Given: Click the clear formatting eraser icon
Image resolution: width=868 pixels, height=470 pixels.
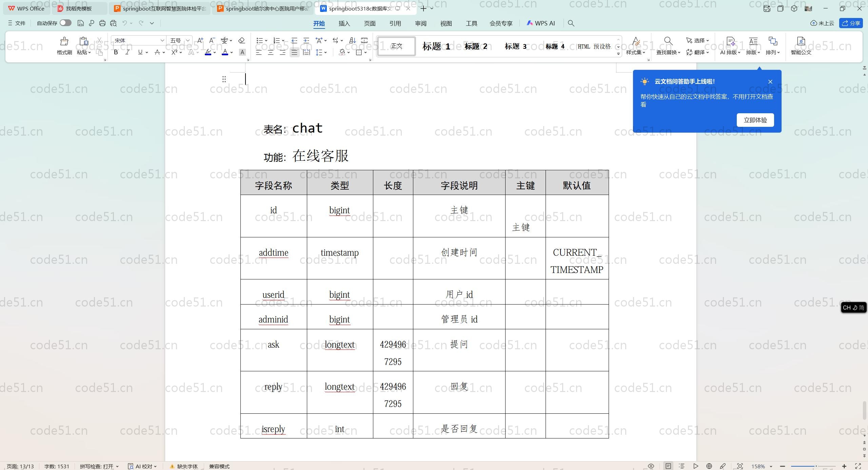Looking at the screenshot, I should 241,40.
